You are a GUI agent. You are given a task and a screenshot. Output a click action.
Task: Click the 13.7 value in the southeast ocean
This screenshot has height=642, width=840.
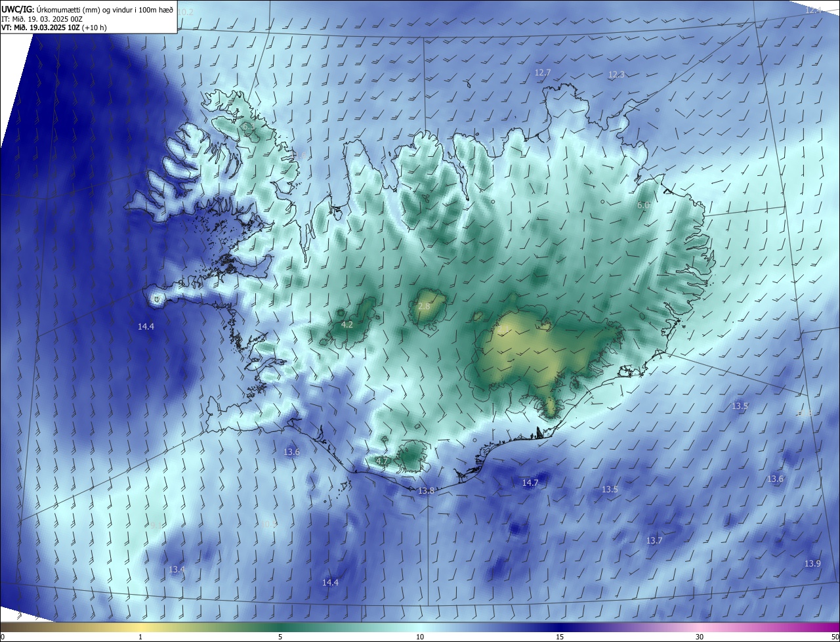(654, 540)
